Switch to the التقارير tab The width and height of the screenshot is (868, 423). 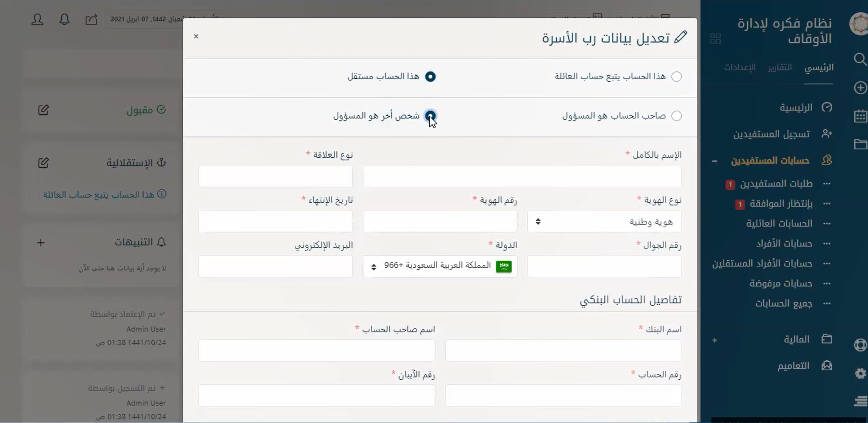[x=780, y=67]
